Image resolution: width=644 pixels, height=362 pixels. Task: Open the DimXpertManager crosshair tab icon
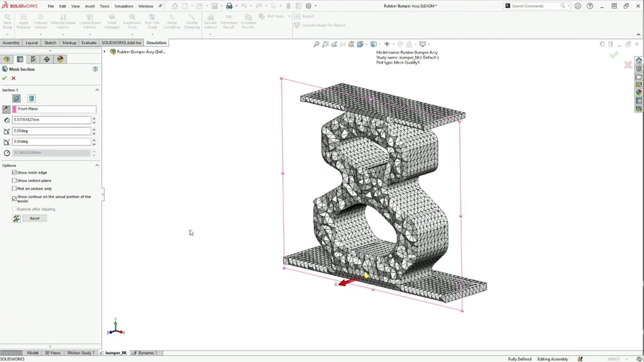pos(47,59)
